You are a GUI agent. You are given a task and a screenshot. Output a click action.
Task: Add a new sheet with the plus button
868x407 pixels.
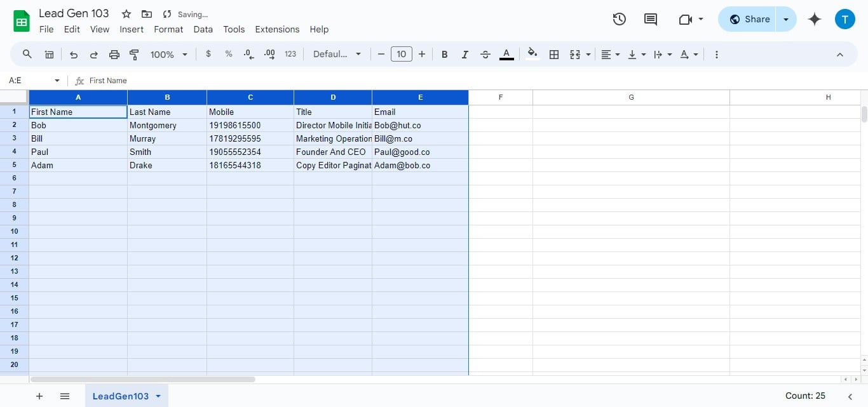[x=39, y=396]
